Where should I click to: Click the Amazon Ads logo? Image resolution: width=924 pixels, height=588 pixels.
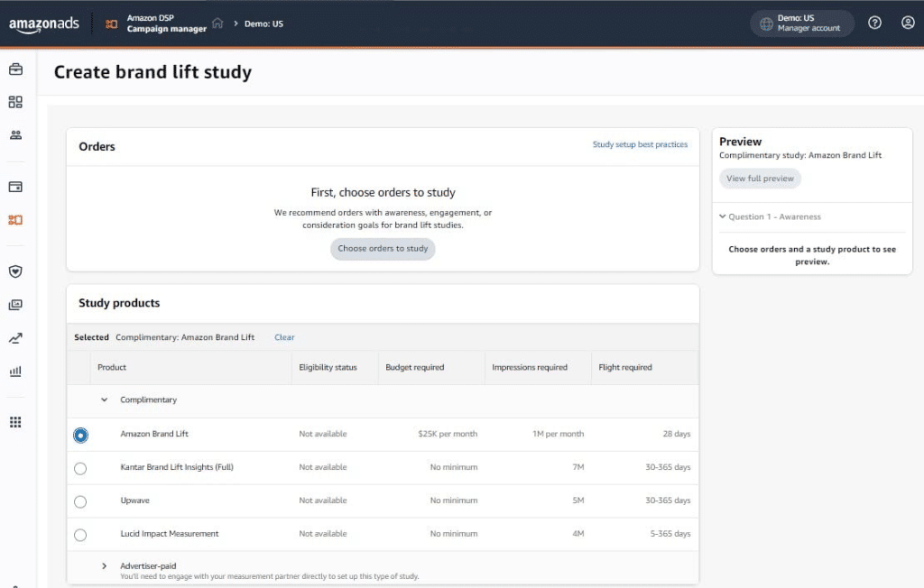(44, 24)
